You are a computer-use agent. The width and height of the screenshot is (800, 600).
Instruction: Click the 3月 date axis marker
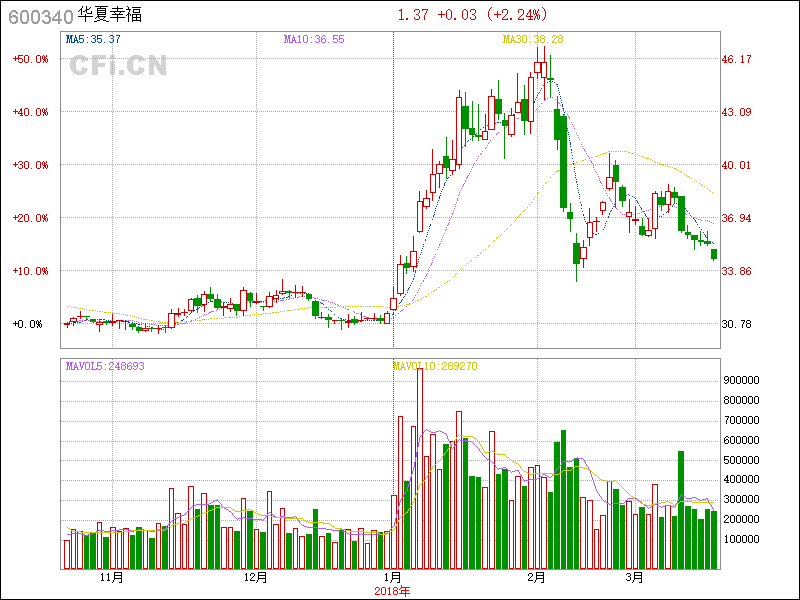point(633,577)
